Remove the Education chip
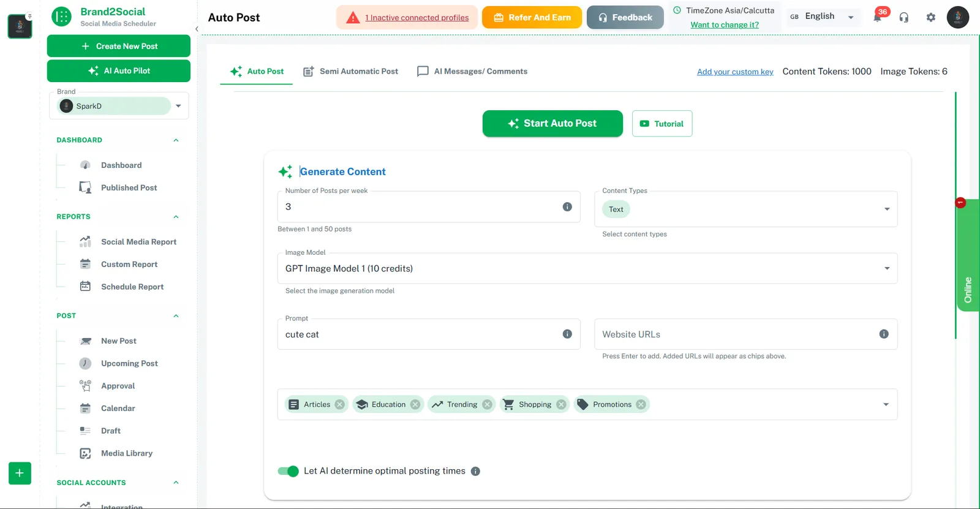980x509 pixels. (x=415, y=404)
